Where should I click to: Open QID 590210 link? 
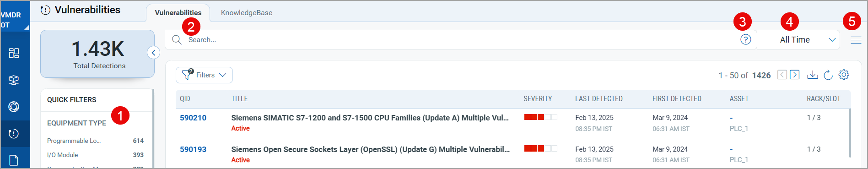click(x=193, y=118)
